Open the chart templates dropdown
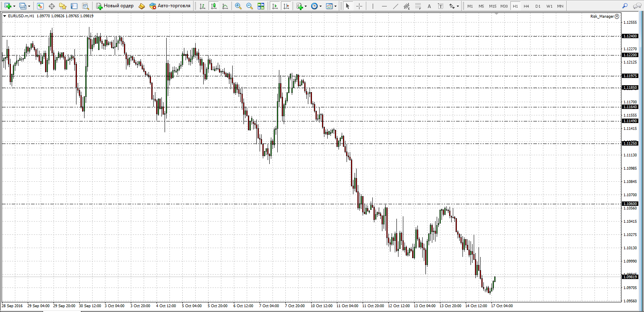644x312 pixels. pos(335,6)
